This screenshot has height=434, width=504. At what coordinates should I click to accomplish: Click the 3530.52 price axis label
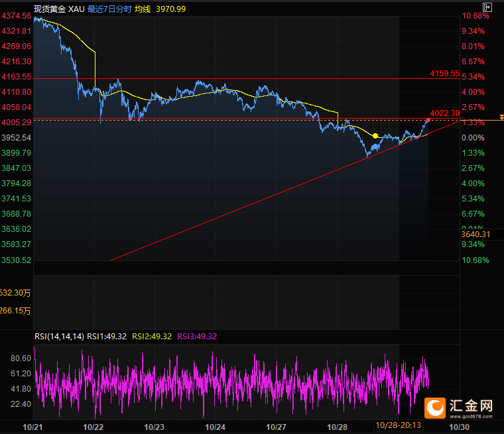tap(17, 260)
